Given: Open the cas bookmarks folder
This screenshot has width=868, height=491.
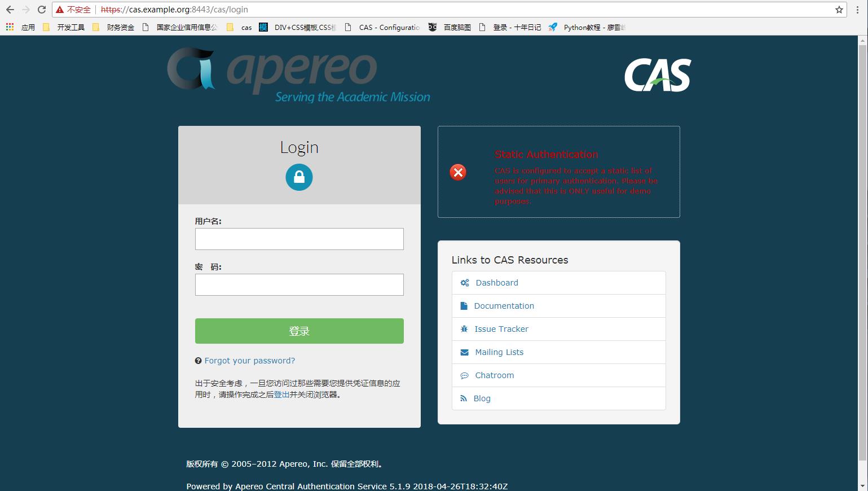Looking at the screenshot, I should [x=241, y=27].
